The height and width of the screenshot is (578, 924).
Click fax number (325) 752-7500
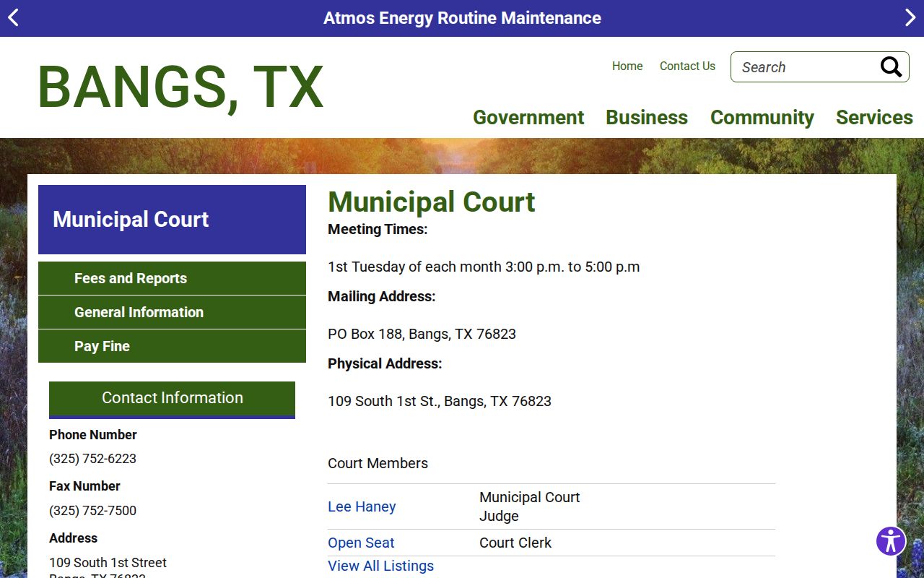tap(92, 511)
